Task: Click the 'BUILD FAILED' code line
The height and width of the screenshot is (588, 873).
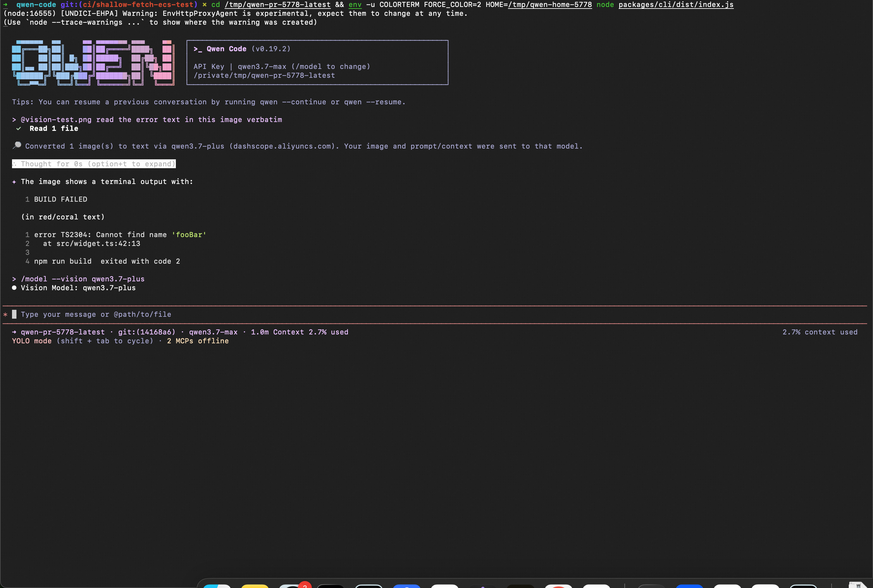Action: coord(61,199)
